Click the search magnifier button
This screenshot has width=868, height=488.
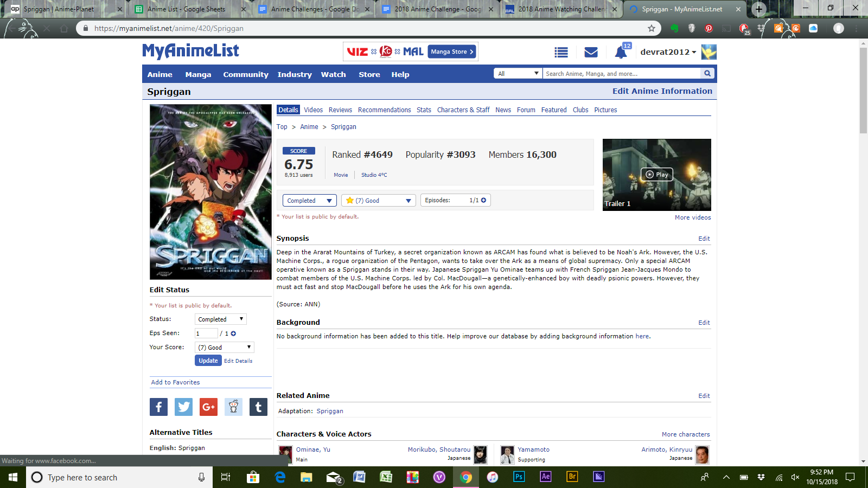coord(707,73)
